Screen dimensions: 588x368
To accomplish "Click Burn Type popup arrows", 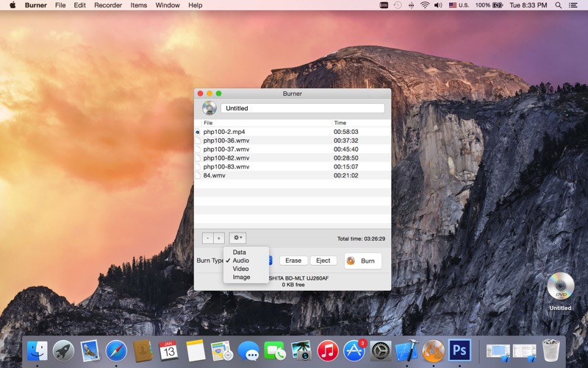I will pyautogui.click(x=270, y=261).
